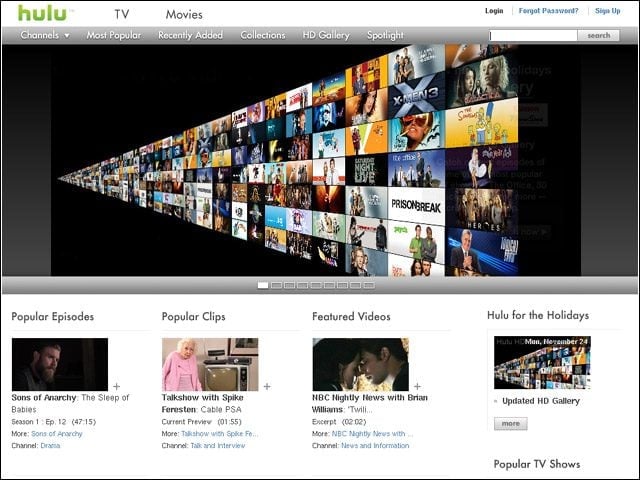Click the more button under Holidays

[x=511, y=424]
